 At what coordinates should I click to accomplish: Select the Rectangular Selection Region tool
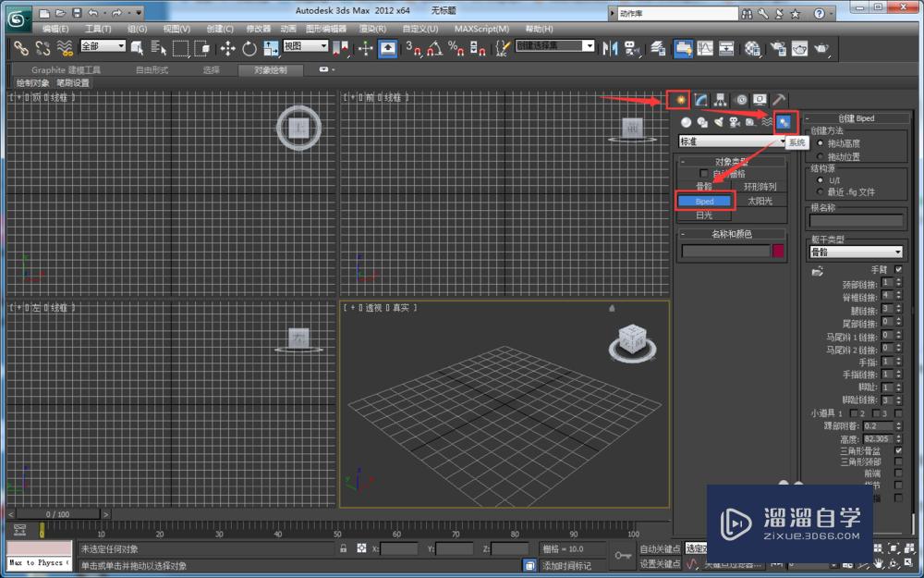click(x=180, y=48)
